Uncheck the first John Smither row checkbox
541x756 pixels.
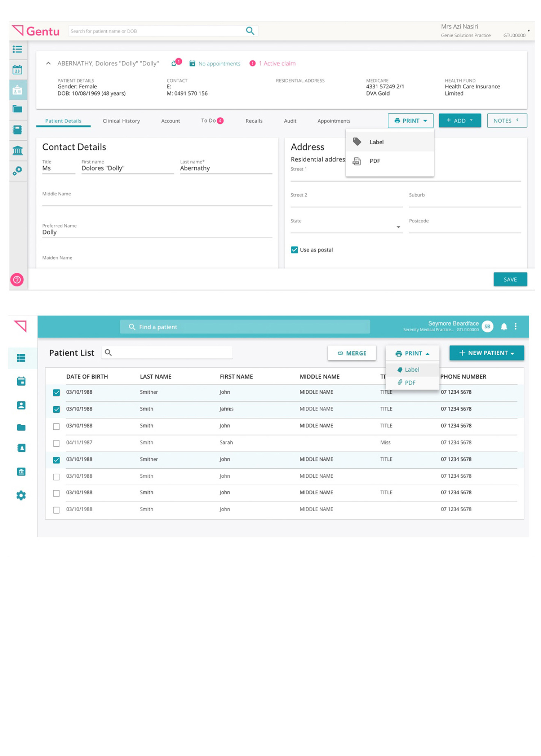click(56, 392)
